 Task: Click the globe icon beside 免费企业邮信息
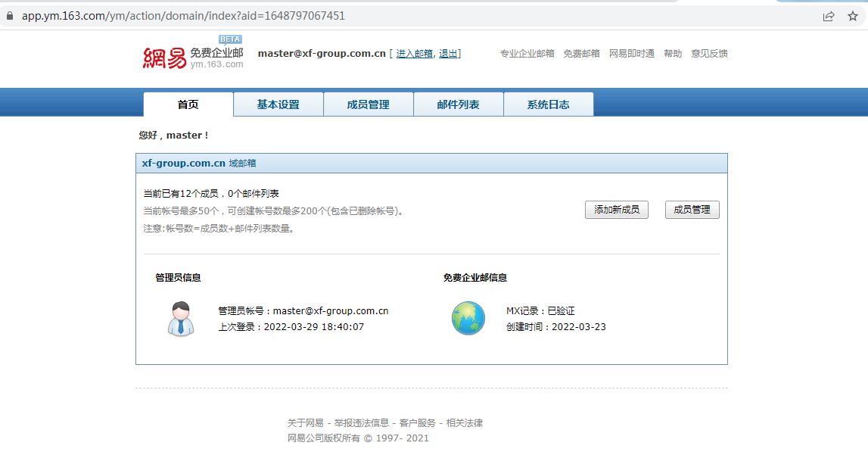[468, 318]
